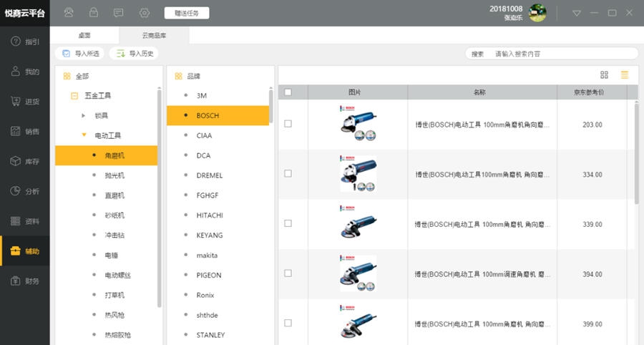Open the dropdown triangle menu in the title bar
The width and height of the screenshot is (644, 345).
(577, 13)
